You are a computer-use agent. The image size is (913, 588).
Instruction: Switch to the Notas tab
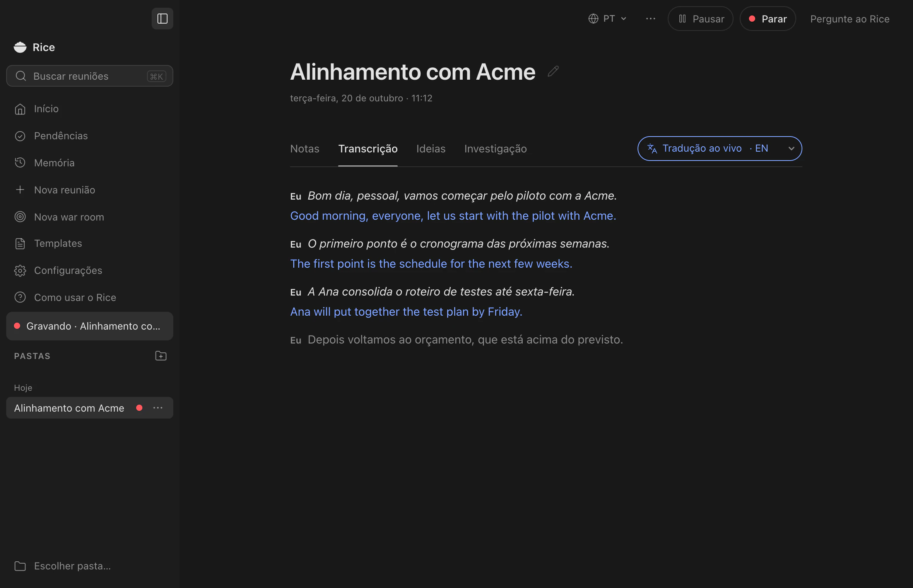tap(305, 149)
